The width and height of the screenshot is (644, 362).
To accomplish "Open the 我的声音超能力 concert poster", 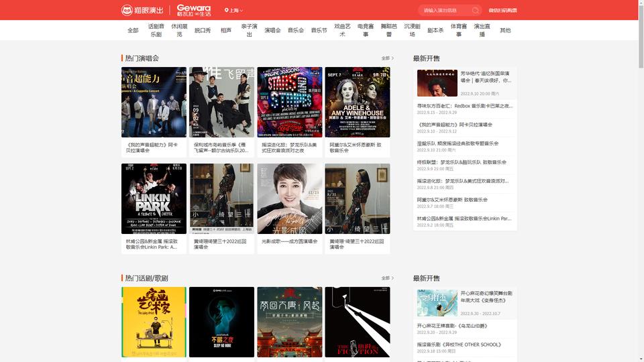I will (x=154, y=102).
